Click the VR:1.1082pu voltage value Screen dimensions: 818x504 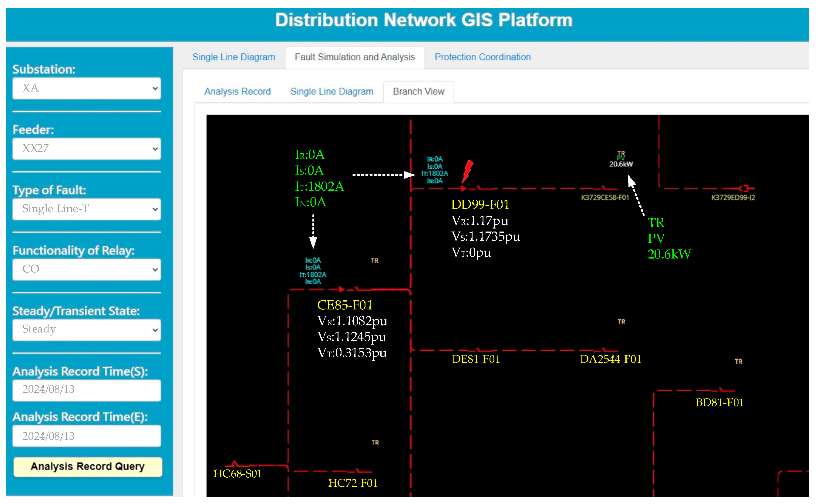[x=352, y=321]
